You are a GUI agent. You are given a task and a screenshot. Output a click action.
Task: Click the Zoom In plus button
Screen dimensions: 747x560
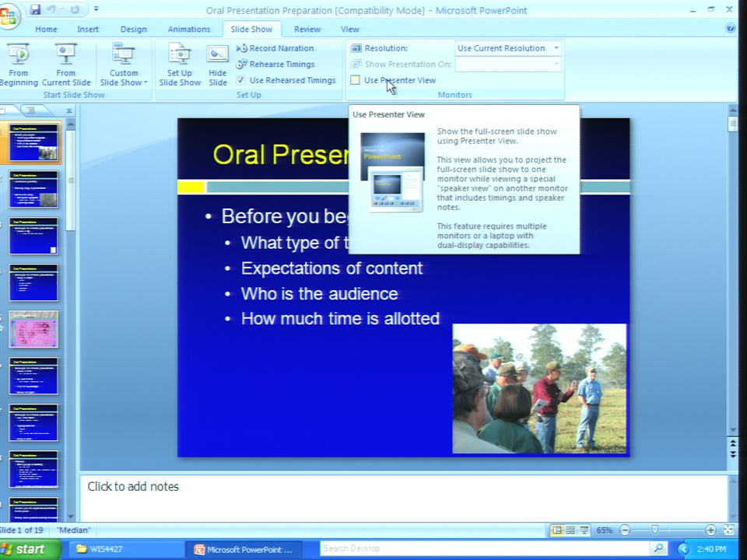coord(710,530)
